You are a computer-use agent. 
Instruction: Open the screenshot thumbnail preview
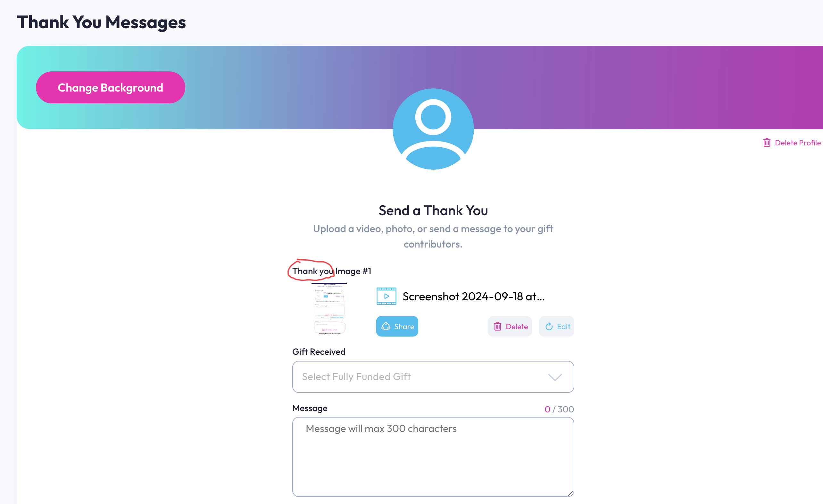[329, 309]
